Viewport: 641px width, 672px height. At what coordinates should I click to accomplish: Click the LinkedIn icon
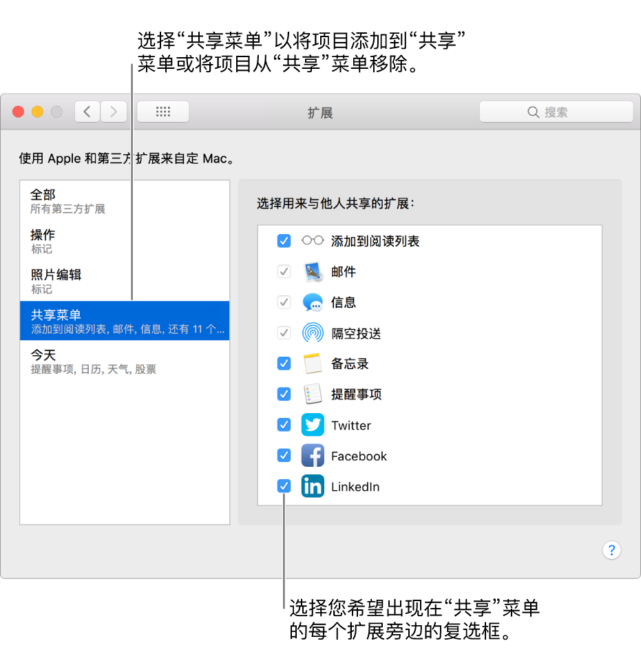(313, 486)
